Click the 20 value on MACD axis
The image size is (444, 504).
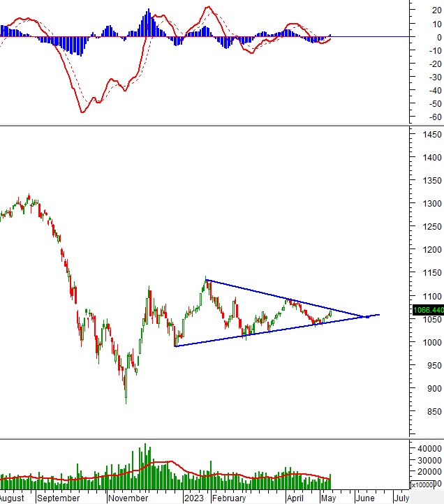pyautogui.click(x=436, y=10)
